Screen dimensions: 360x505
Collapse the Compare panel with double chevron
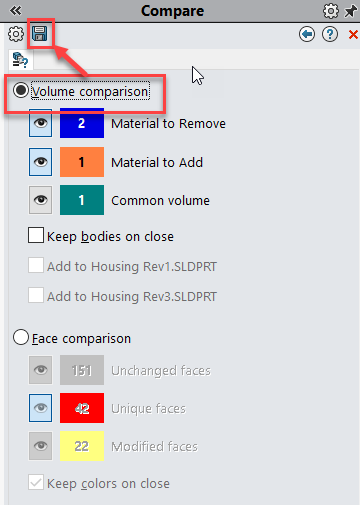(15, 11)
